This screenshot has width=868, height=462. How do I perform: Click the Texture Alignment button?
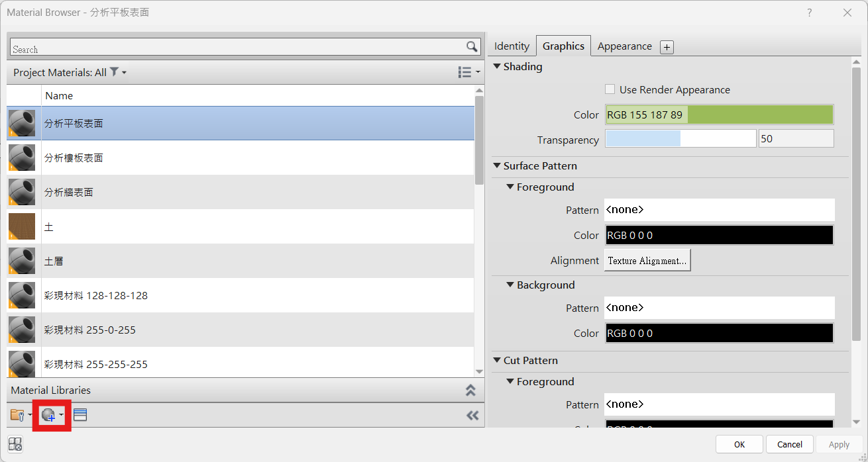tap(647, 261)
